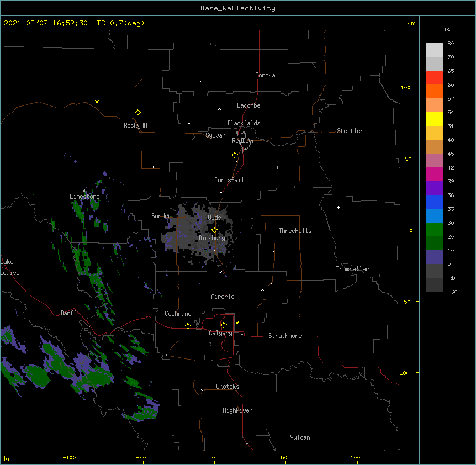
Task: Click the Olds label
Action: click(214, 218)
